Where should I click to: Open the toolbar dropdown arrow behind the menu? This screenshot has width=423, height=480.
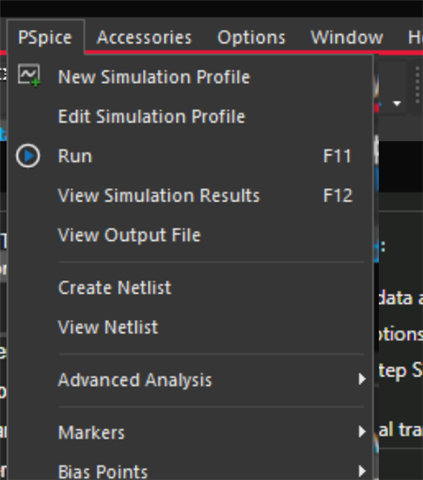pos(397,104)
